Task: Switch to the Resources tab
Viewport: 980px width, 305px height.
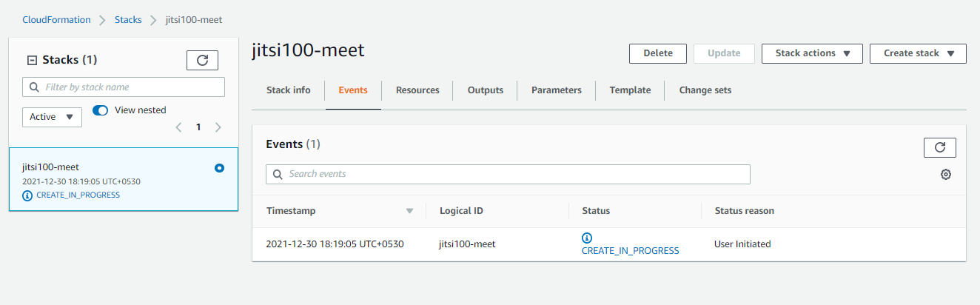Action: click(x=417, y=90)
